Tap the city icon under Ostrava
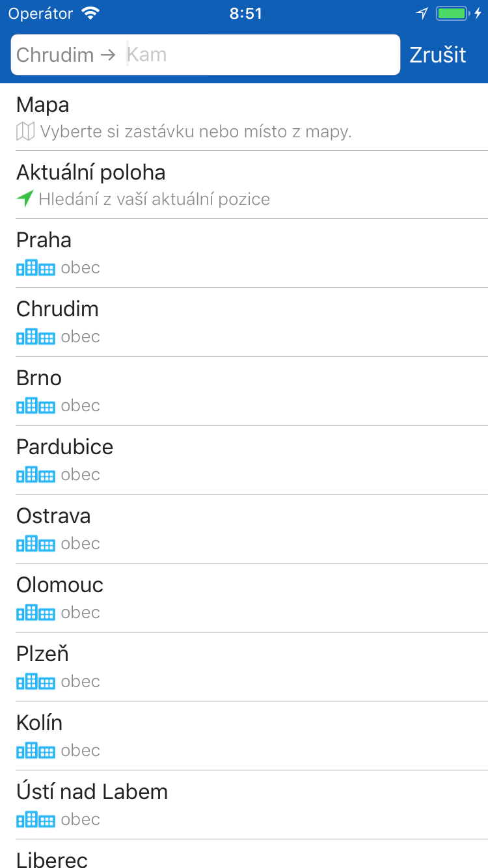The image size is (488, 868). [x=36, y=544]
